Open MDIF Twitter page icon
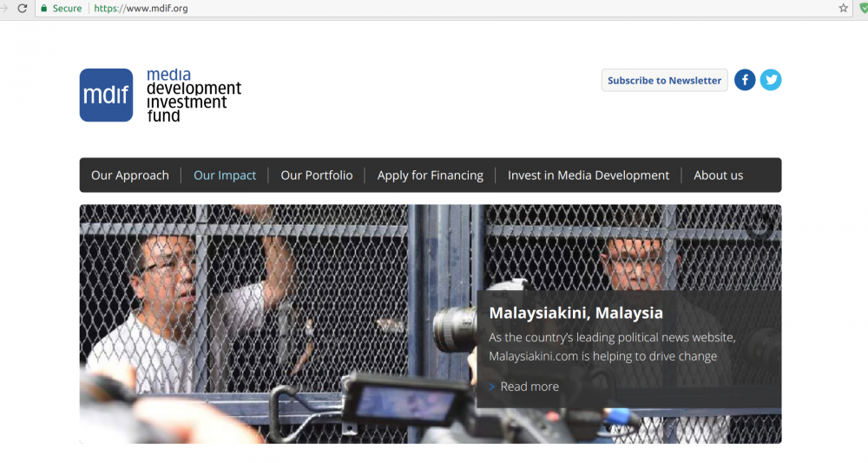Viewport: 868px width, 463px height. click(771, 80)
